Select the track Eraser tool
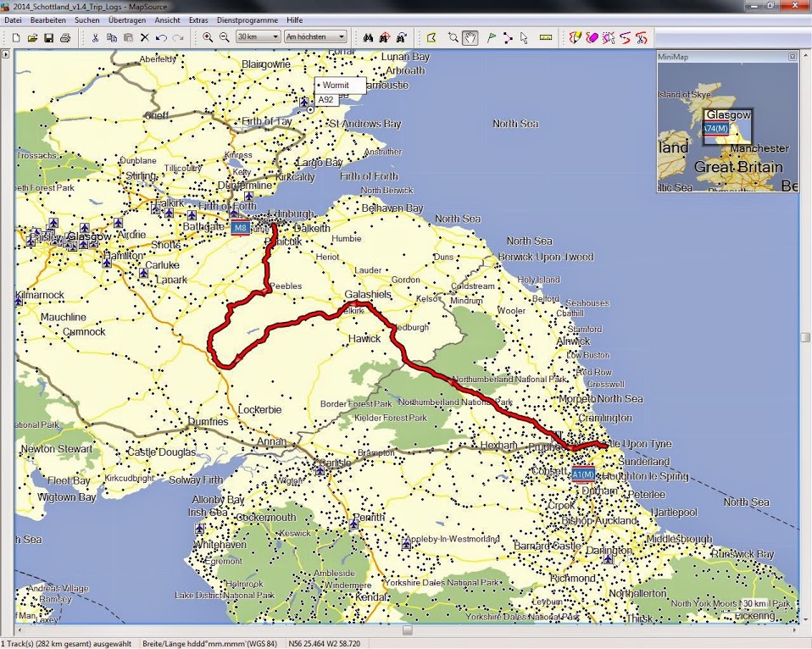The height and width of the screenshot is (649, 812). tap(592, 37)
